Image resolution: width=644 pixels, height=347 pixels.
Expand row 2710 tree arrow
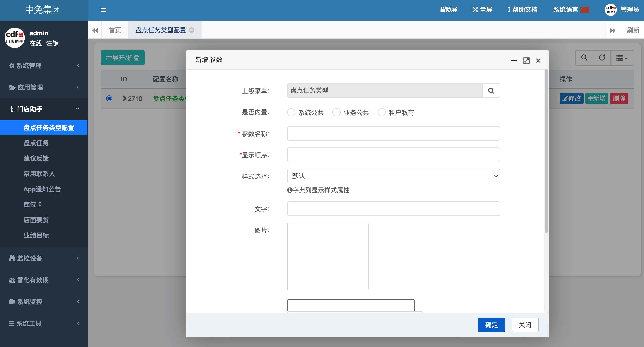click(124, 98)
